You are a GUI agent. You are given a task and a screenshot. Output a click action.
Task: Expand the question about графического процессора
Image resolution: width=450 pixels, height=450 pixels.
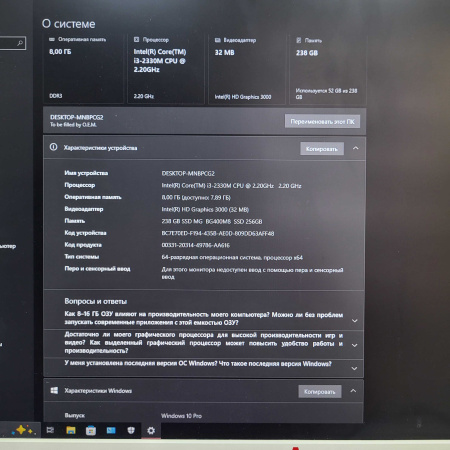(355, 345)
